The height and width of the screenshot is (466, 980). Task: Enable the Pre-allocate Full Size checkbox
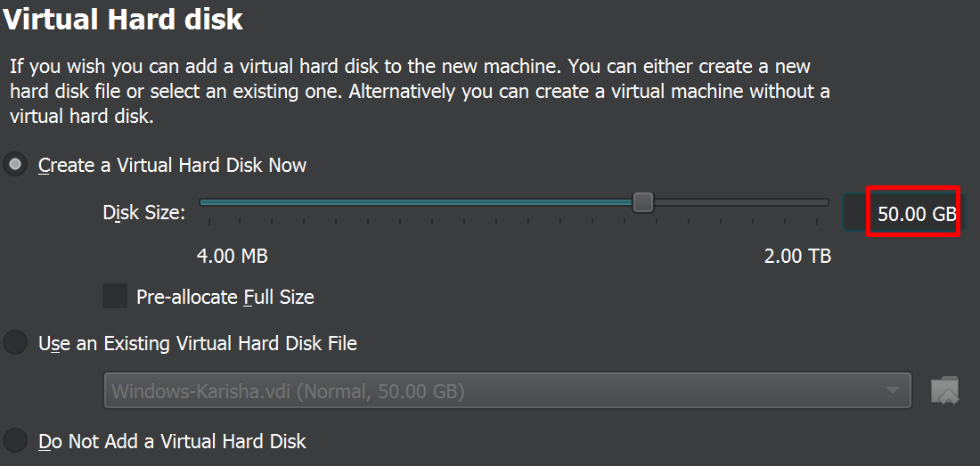pos(115,296)
